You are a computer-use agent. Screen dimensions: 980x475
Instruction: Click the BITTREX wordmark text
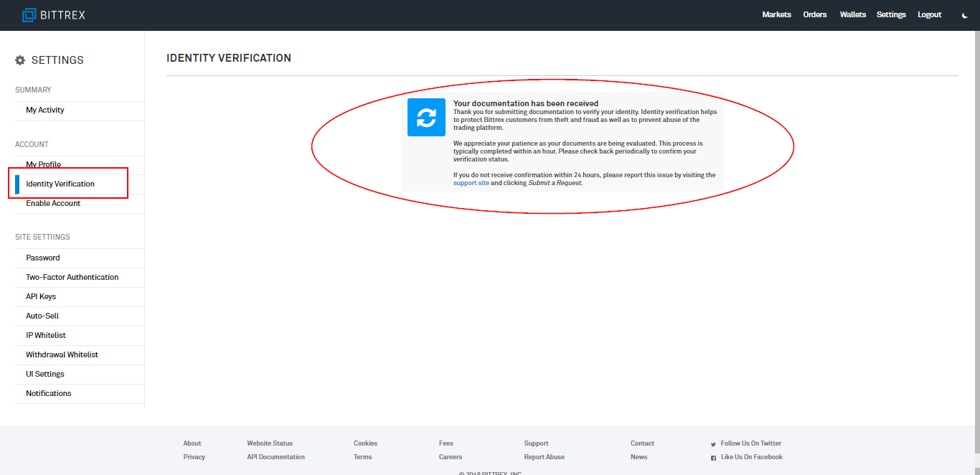coord(63,14)
